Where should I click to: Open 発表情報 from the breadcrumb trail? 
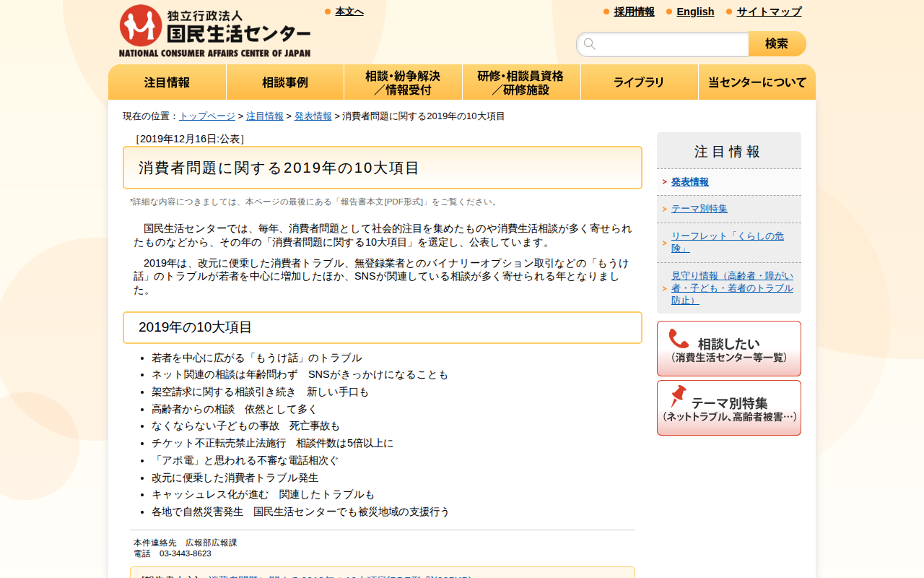(x=313, y=115)
